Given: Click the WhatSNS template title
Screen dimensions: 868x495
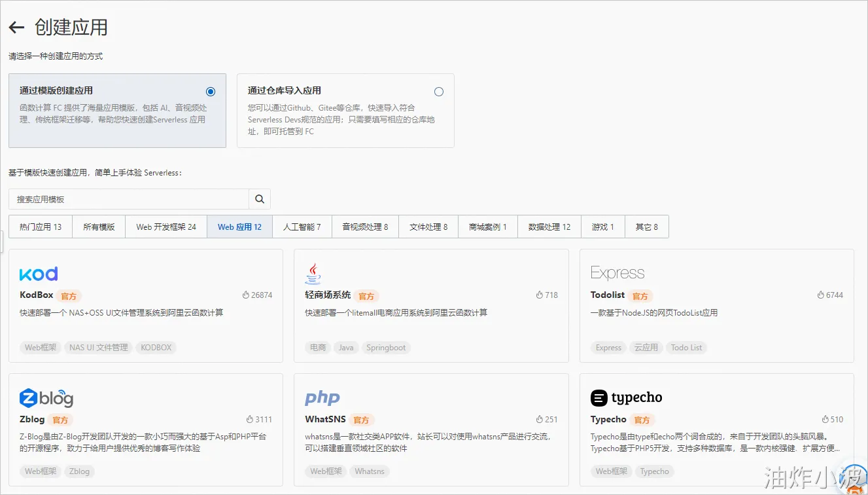Looking at the screenshot, I should click(325, 420).
